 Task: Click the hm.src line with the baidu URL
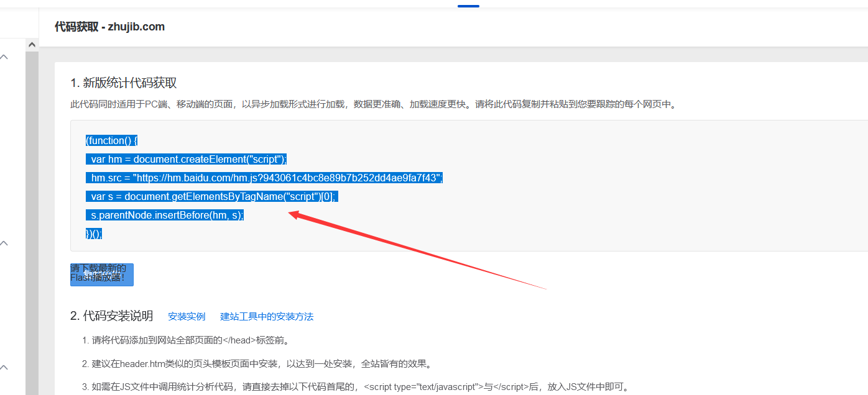(x=264, y=178)
